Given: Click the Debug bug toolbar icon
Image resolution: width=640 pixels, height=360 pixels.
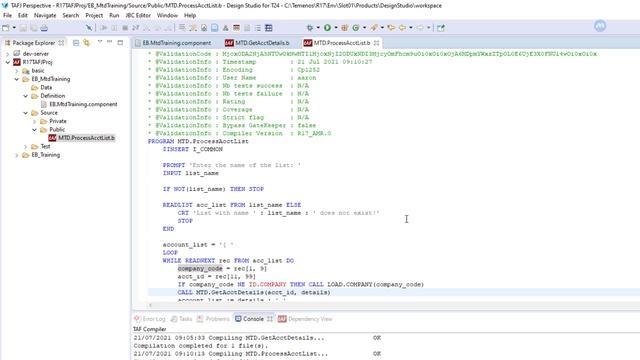Looking at the screenshot, I should 310,28.
